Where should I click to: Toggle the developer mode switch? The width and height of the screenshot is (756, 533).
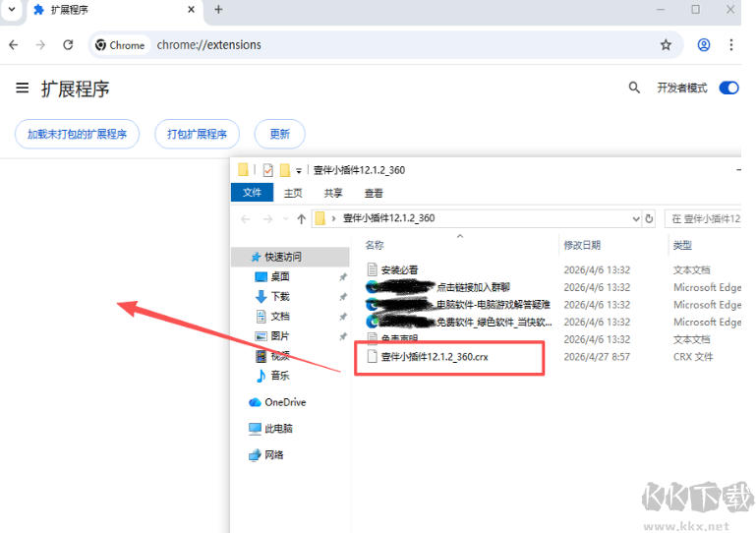tap(728, 88)
